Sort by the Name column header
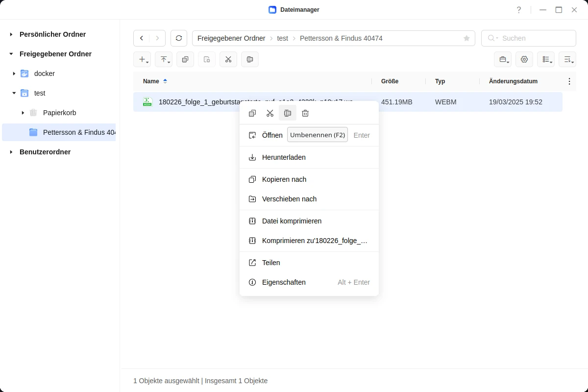588x392 pixels. coord(151,81)
